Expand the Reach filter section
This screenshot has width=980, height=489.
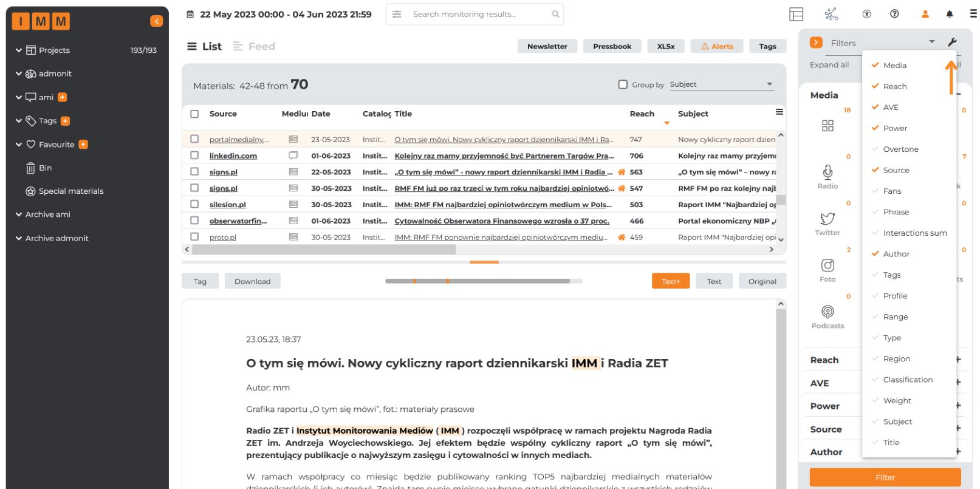[958, 360]
